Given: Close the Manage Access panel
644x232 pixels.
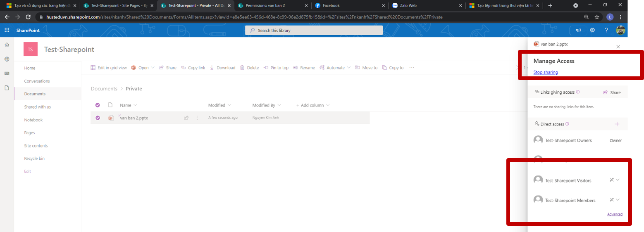Looking at the screenshot, I should pyautogui.click(x=618, y=47).
